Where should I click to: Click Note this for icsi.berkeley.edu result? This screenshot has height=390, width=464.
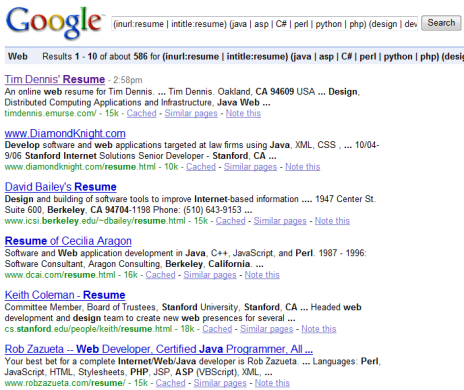click(332, 221)
